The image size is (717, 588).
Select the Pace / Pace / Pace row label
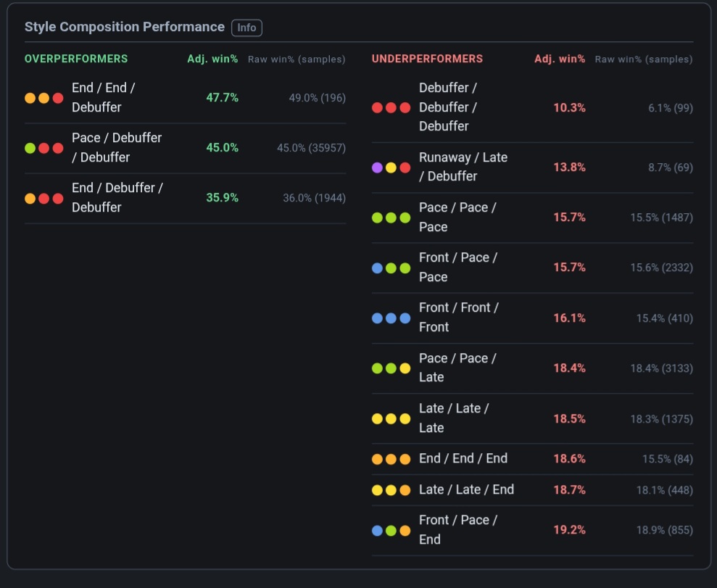point(457,218)
